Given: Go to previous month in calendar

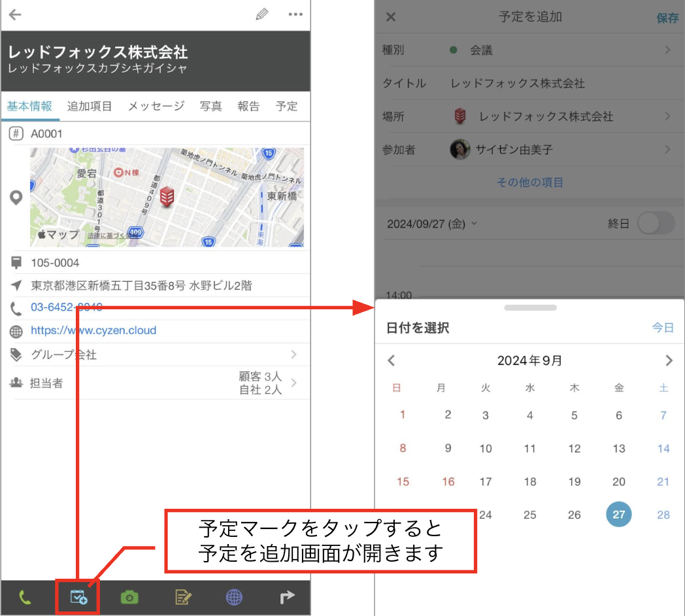Looking at the screenshot, I should click(x=391, y=361).
